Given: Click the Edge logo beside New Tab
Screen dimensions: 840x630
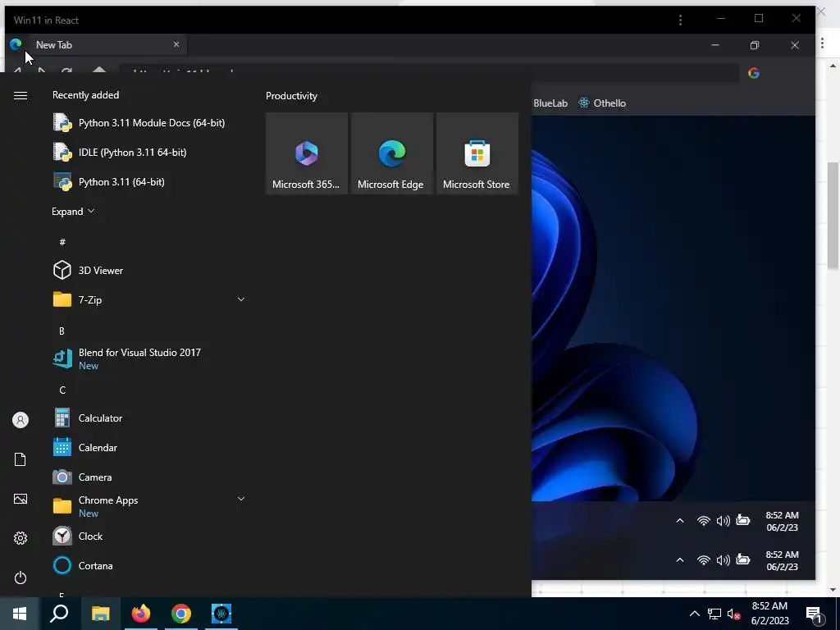Looking at the screenshot, I should [x=16, y=44].
